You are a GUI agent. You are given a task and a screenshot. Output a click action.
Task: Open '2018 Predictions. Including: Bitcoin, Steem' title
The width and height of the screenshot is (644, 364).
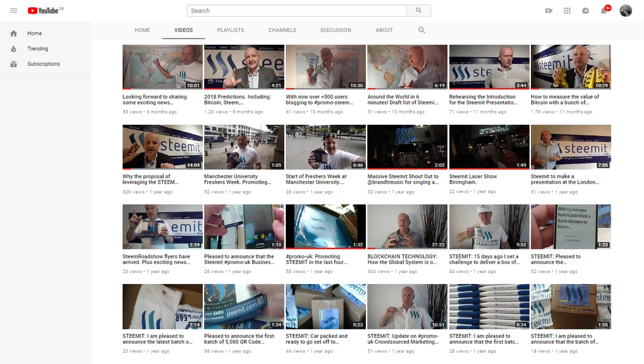(x=237, y=100)
